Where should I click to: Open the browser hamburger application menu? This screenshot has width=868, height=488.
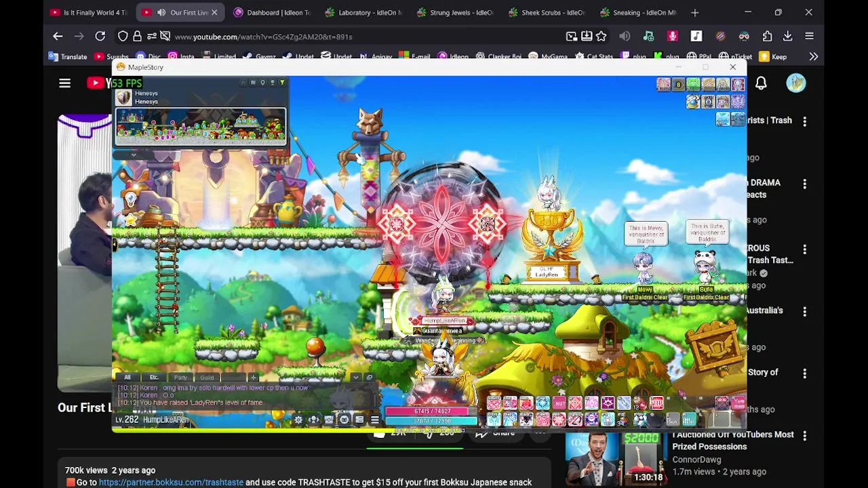(x=809, y=36)
